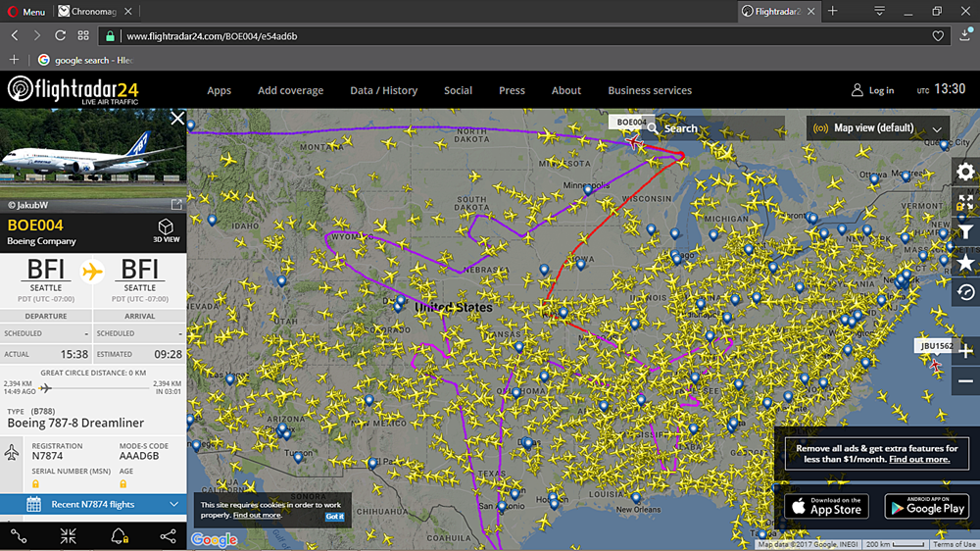Click the Log in link
The image size is (980, 551).
[872, 90]
